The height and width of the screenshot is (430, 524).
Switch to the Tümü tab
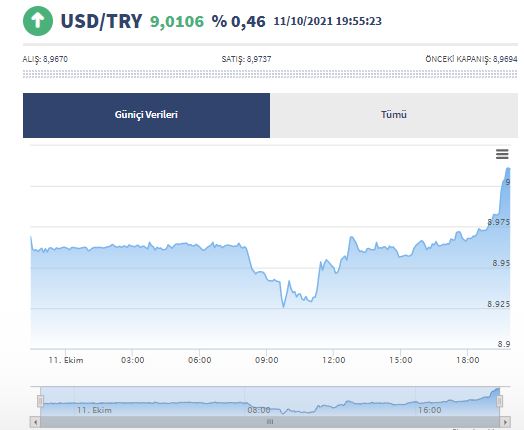coord(394,115)
